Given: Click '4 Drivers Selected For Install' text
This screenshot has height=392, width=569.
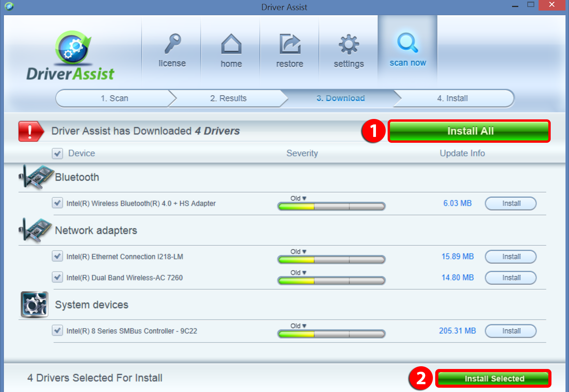Looking at the screenshot, I should [95, 378].
